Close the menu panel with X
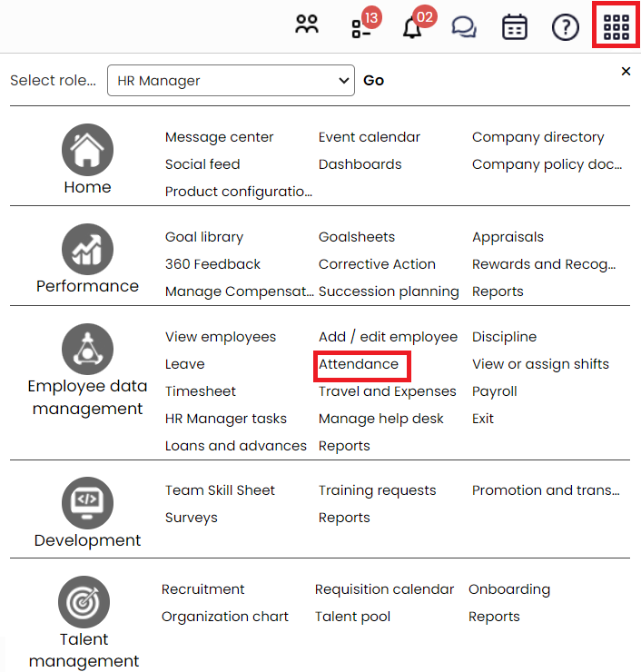641x672 pixels. coord(626,71)
